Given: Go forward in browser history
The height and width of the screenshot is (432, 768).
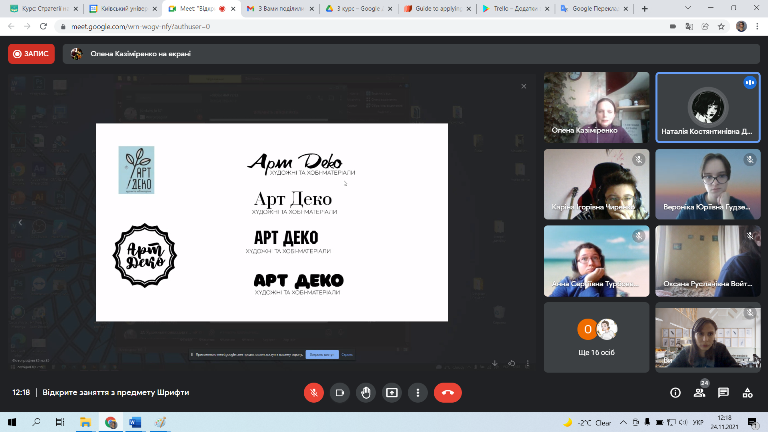Looking at the screenshot, I should [x=27, y=26].
